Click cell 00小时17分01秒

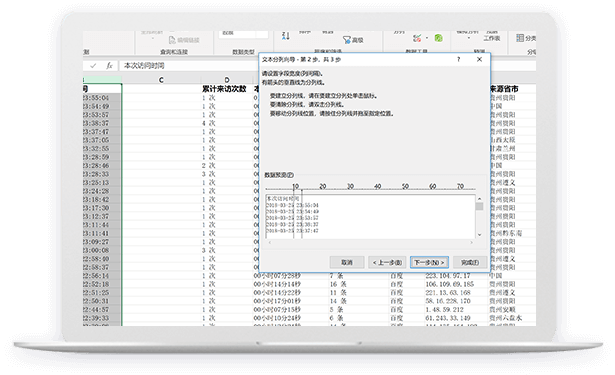[x=277, y=301]
